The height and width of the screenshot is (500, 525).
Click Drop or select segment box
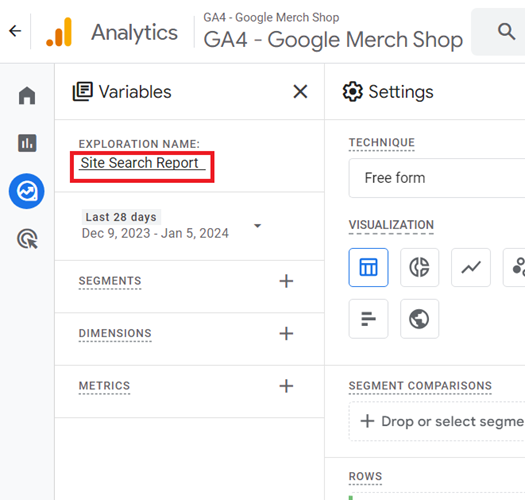[437, 421]
